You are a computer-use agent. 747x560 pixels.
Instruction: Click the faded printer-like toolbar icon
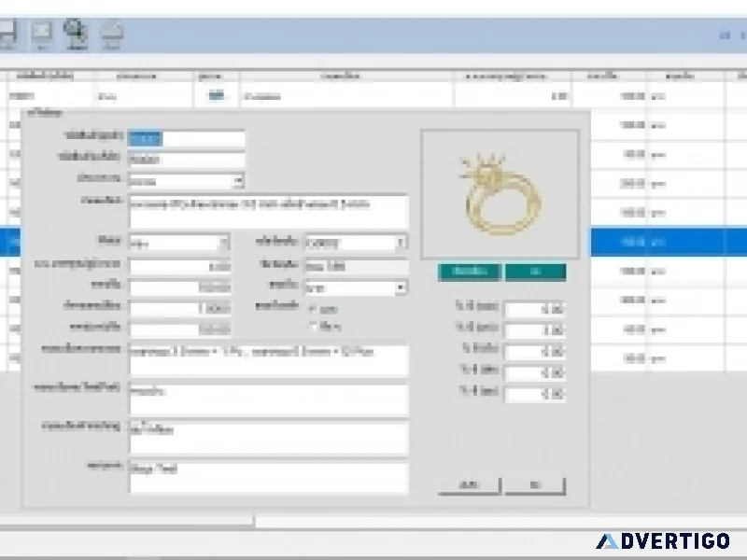[112, 35]
